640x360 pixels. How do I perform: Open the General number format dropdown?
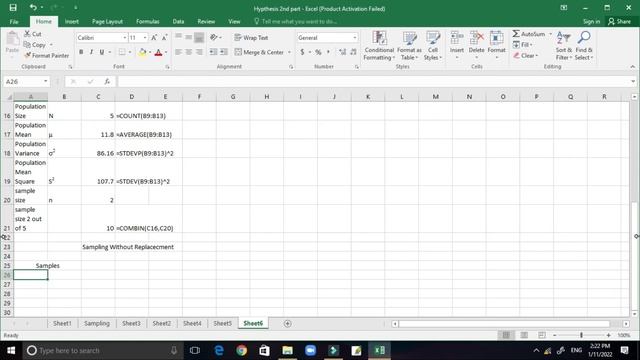pyautogui.click(x=355, y=38)
